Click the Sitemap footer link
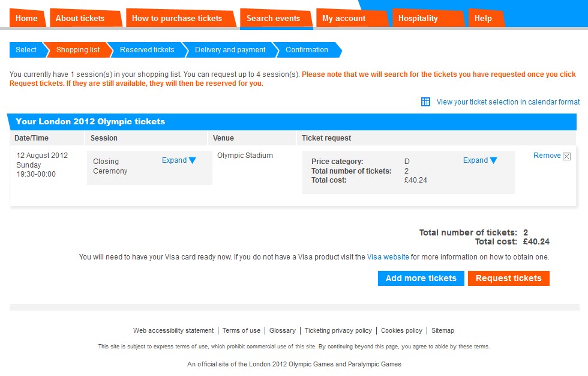The image size is (588, 376). point(443,330)
